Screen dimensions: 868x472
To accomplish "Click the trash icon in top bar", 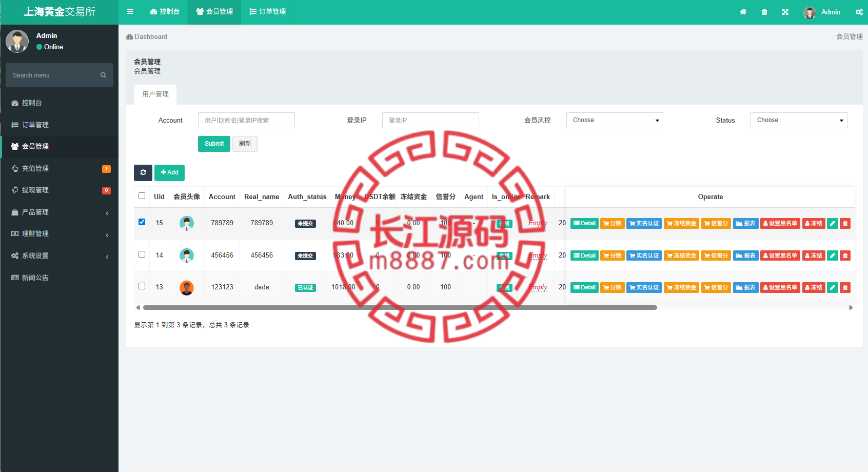I will 764,12.
